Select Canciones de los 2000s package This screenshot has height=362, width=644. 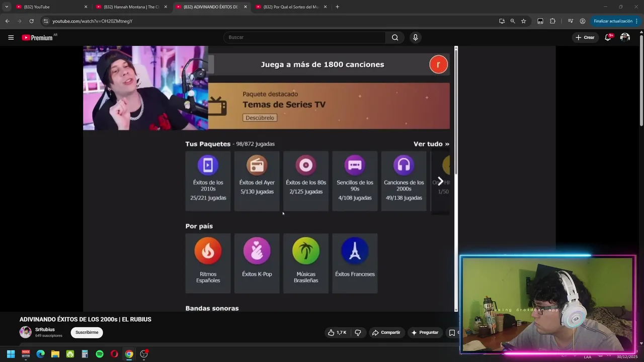[404, 181]
